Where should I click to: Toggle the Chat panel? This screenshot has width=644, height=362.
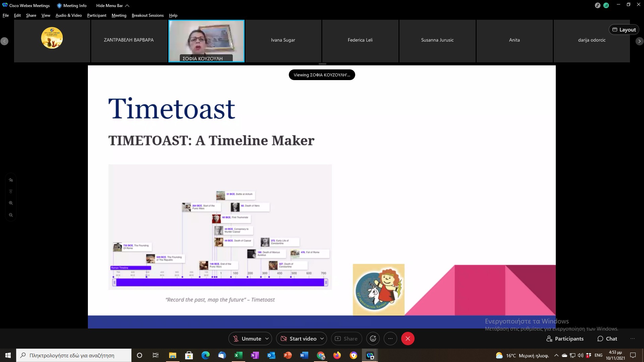pyautogui.click(x=607, y=339)
